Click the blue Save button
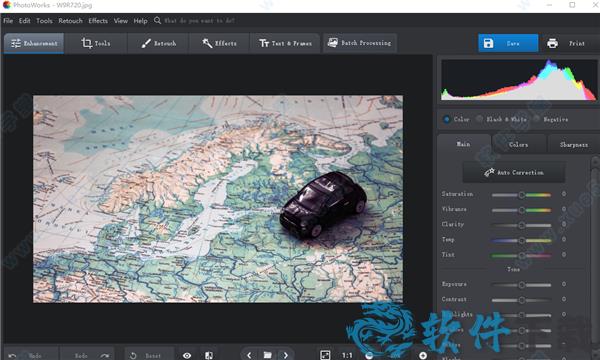This screenshot has width=600, height=360. pos(508,43)
